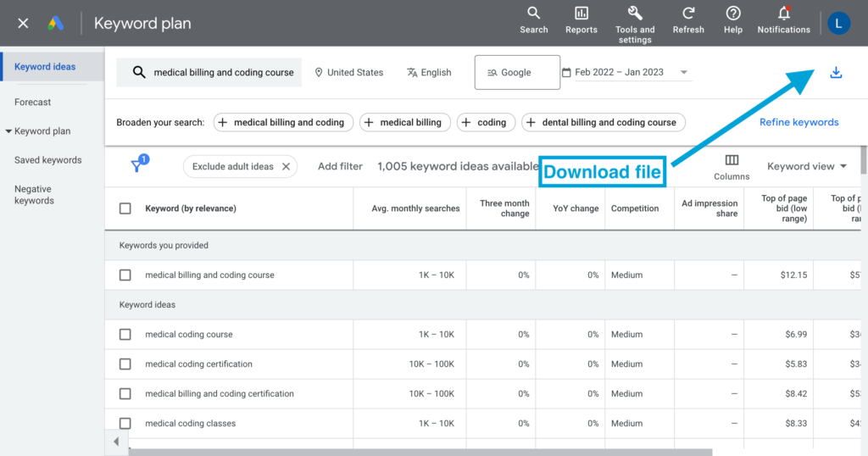868x456 pixels.
Task: Add the 'medical billing' broaden suggestion
Action: pyautogui.click(x=403, y=122)
